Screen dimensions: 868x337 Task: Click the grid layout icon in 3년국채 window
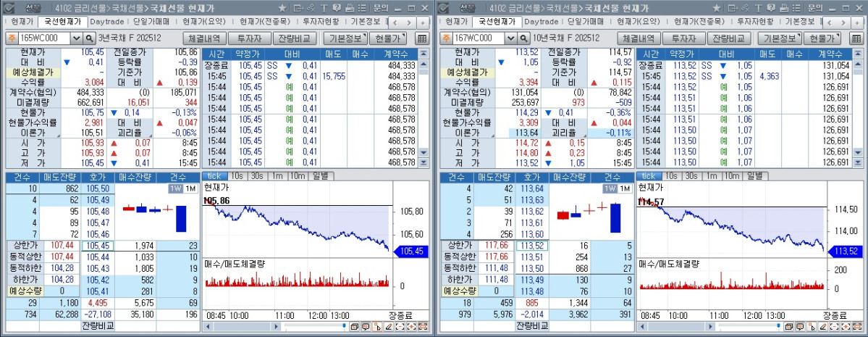[421, 38]
